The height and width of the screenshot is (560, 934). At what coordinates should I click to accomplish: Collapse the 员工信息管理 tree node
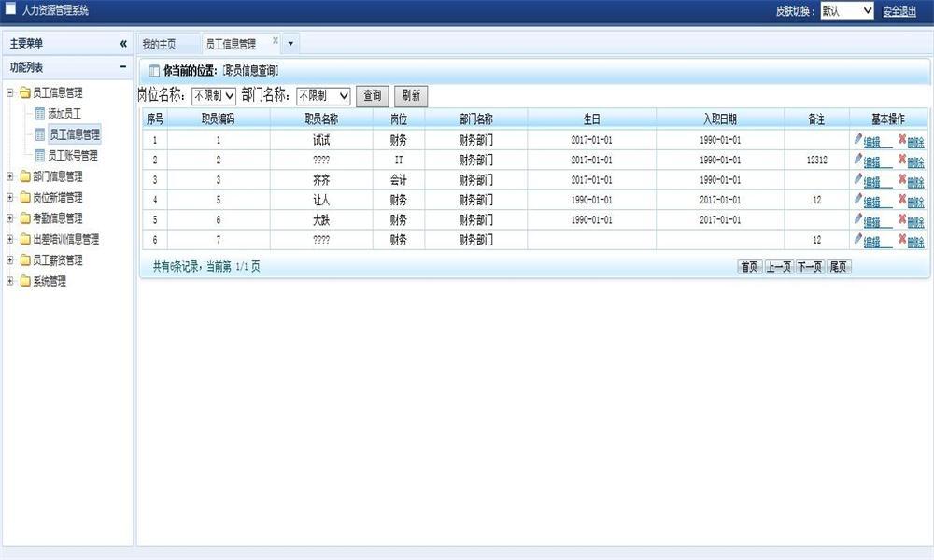(9, 92)
